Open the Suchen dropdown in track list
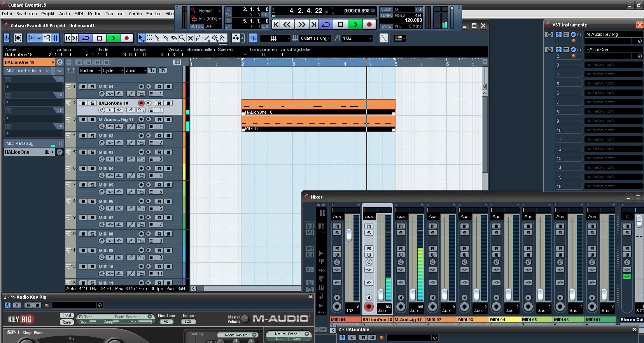 coord(89,70)
